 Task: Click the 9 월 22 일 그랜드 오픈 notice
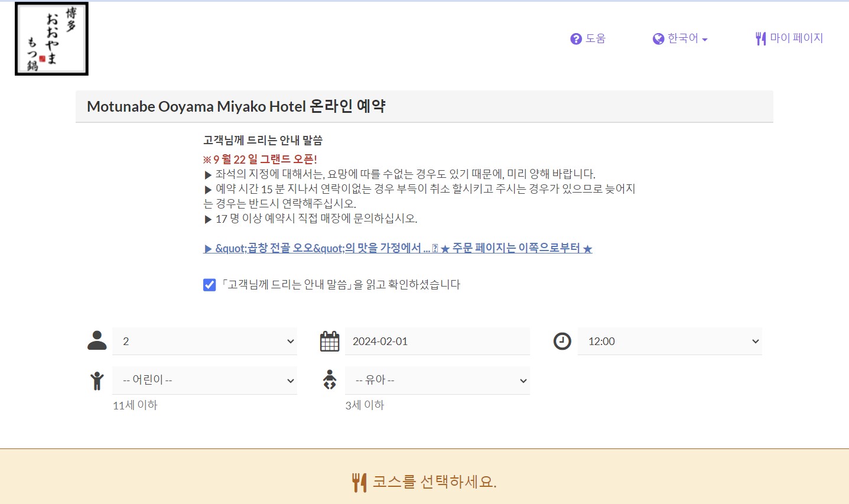pyautogui.click(x=260, y=160)
